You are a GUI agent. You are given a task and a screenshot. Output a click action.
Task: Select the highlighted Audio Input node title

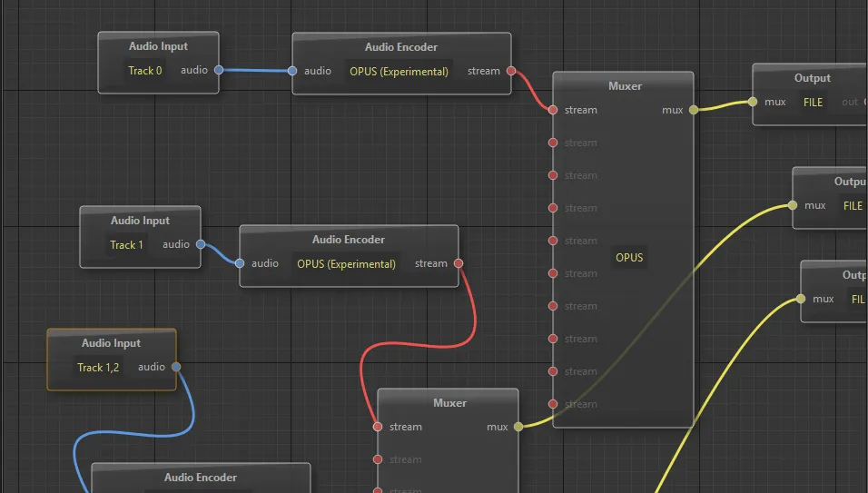[112, 343]
